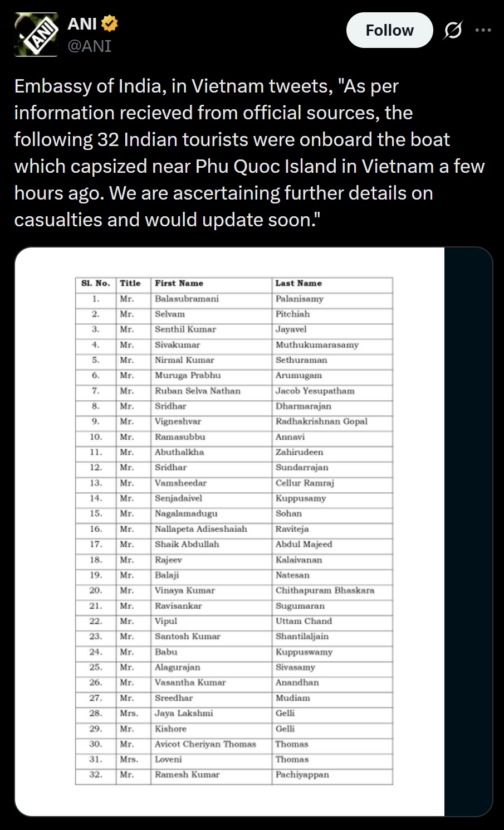Follow the ANI account
The image size is (504, 830).
[389, 30]
